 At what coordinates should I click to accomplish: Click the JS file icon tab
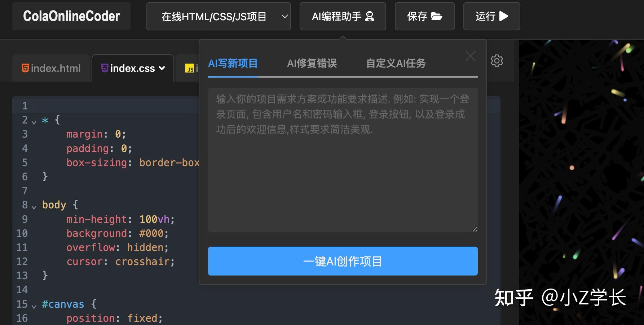190,68
